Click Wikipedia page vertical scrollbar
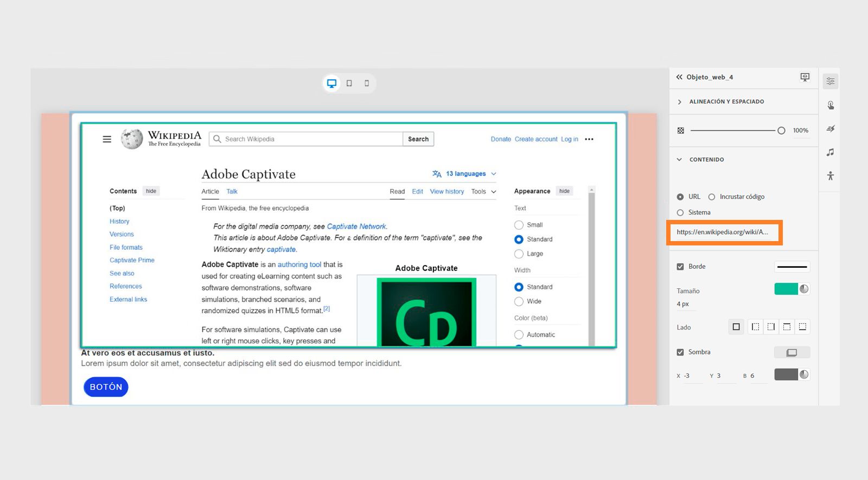This screenshot has height=480, width=868. click(x=592, y=266)
